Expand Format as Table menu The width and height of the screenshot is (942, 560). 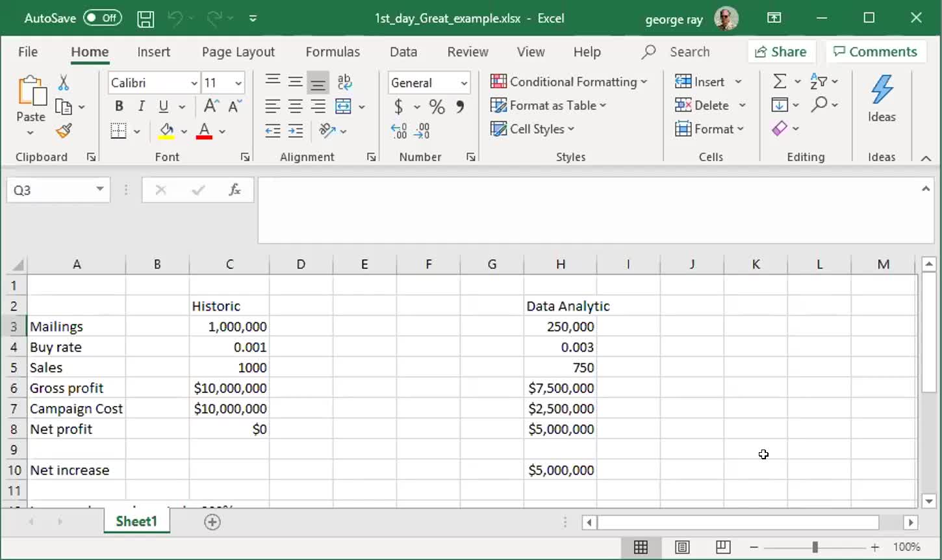click(548, 105)
